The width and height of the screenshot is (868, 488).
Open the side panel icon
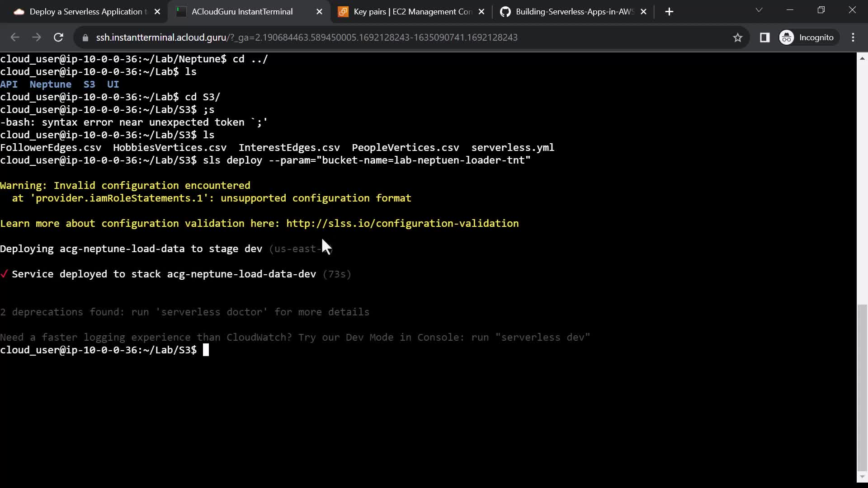(x=764, y=38)
